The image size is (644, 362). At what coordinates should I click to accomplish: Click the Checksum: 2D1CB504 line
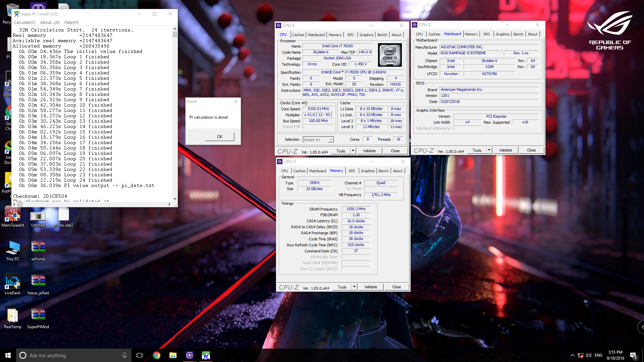40,196
